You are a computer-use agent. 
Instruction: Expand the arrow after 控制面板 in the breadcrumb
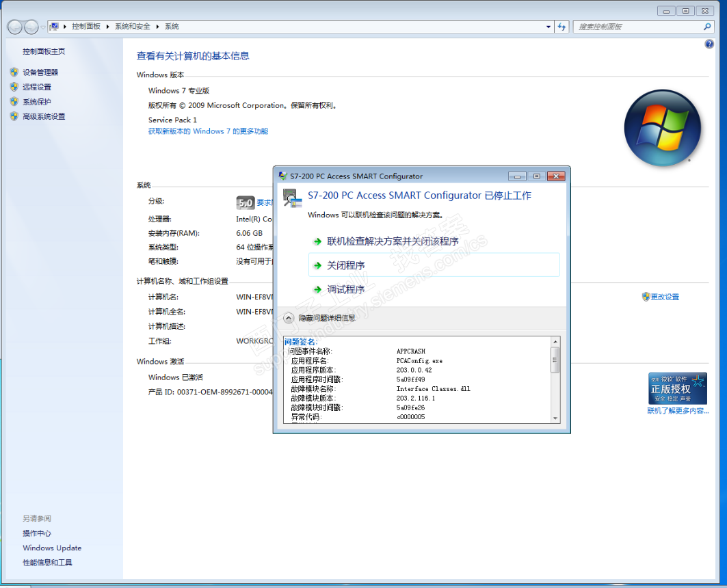click(107, 27)
